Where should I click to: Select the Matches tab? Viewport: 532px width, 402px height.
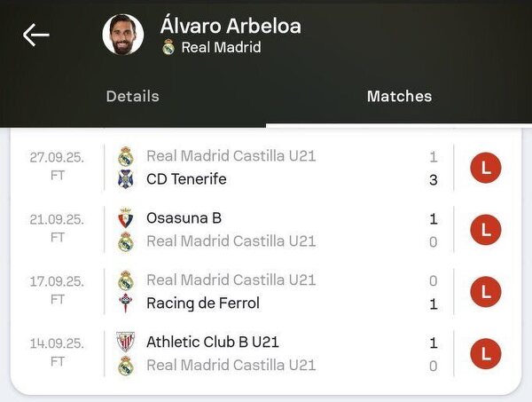[x=399, y=96]
